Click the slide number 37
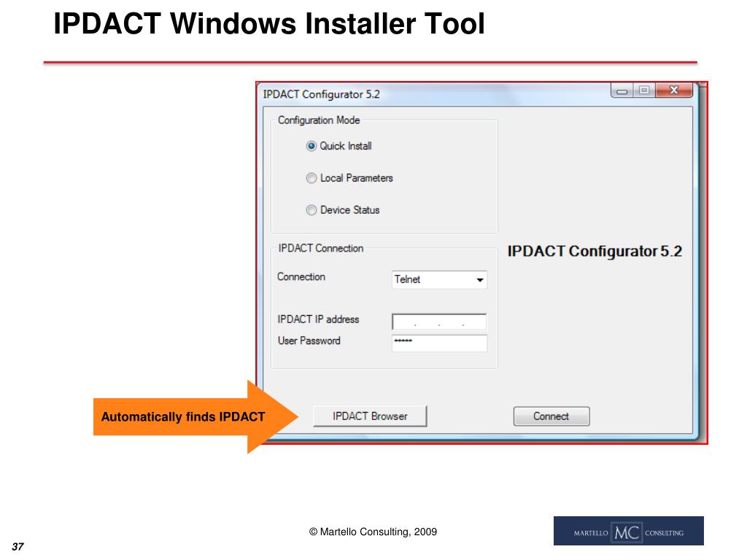 pyautogui.click(x=18, y=547)
